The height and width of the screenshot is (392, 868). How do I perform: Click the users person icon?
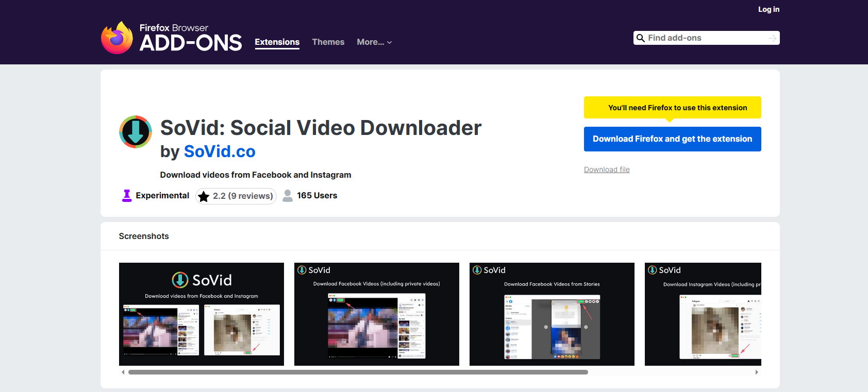coord(288,196)
